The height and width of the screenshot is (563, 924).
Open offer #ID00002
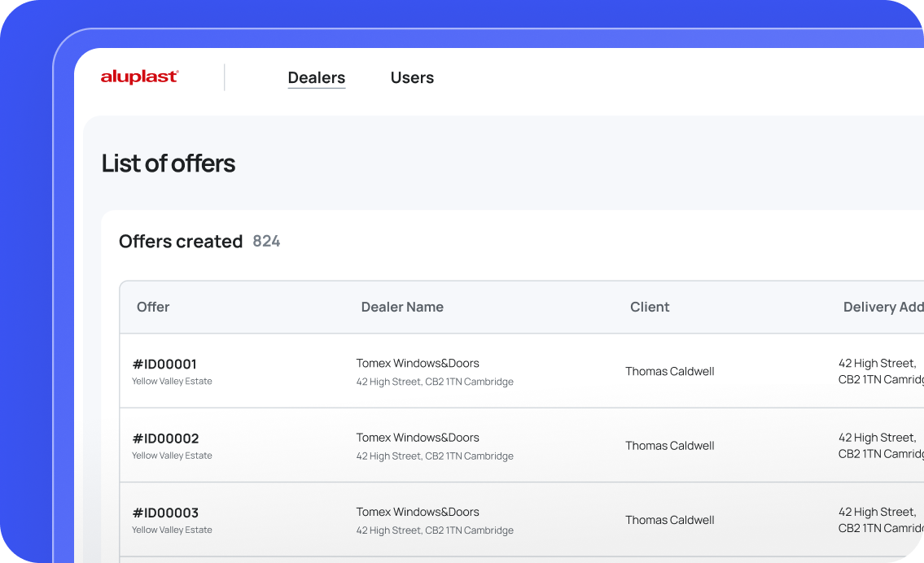pyautogui.click(x=165, y=439)
